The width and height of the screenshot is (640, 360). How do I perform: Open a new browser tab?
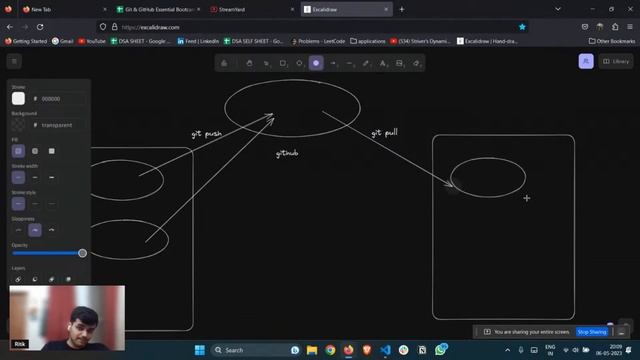click(402, 9)
